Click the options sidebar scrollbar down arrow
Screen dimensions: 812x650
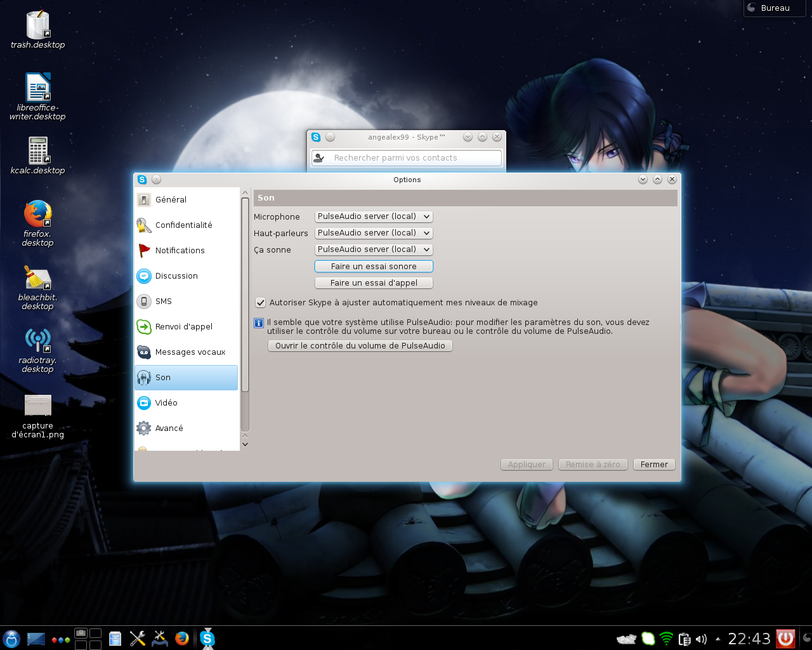point(245,444)
